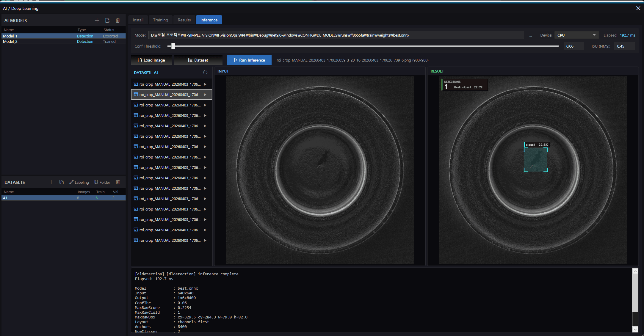Click the import model file icon
This screenshot has width=644, height=336.
click(x=107, y=21)
